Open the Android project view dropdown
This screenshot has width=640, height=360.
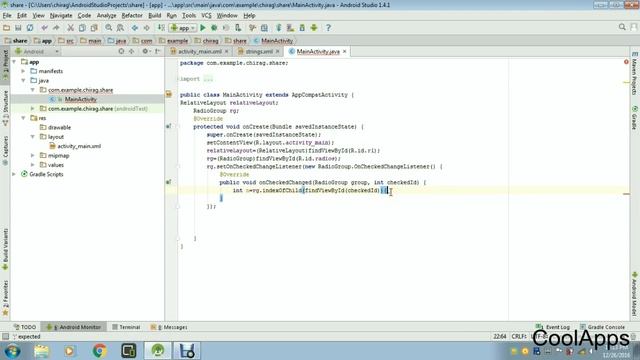click(37, 51)
